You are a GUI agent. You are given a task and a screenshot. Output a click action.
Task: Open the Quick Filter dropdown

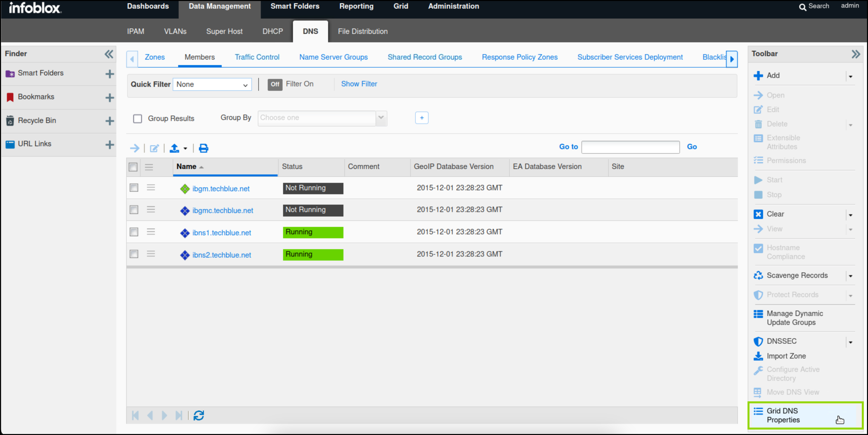(x=212, y=85)
